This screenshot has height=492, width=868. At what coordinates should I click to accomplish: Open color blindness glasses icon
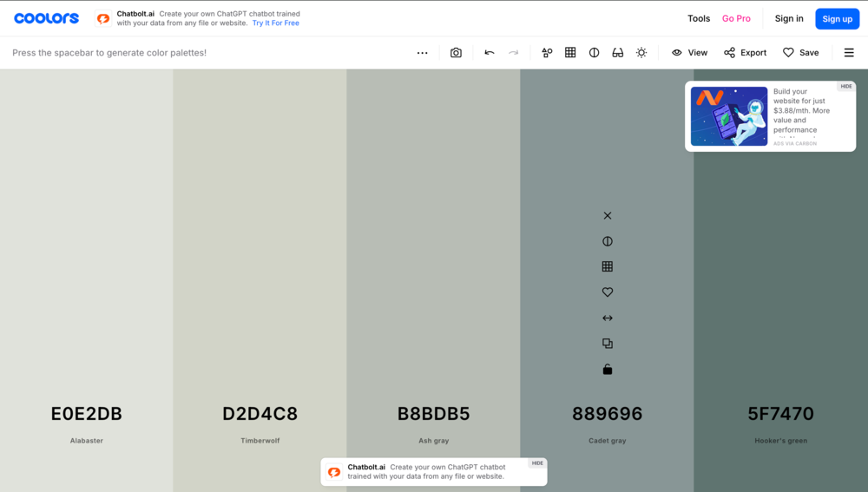tap(617, 53)
